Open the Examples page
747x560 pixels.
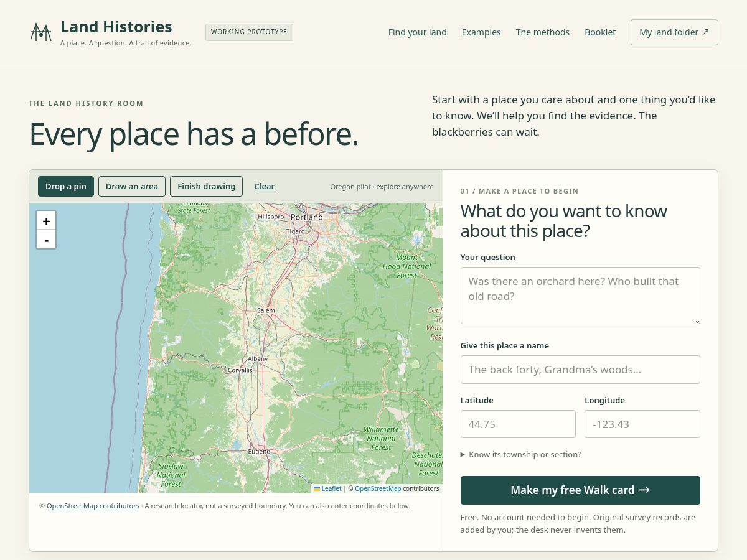coord(481,32)
